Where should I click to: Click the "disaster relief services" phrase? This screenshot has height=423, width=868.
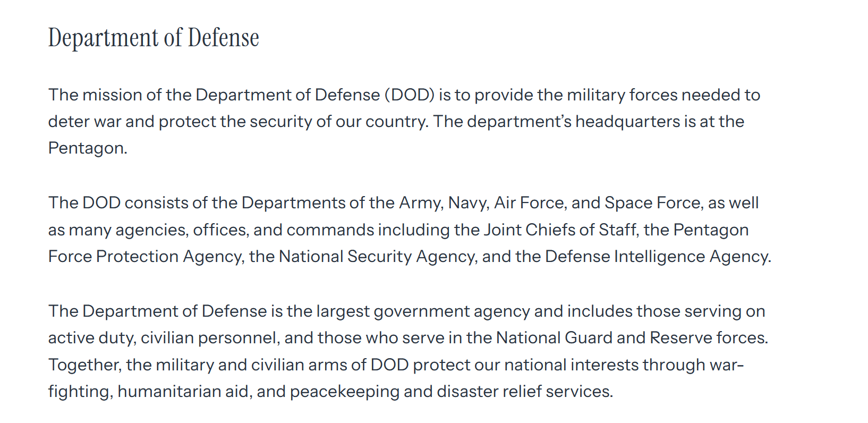pos(524,391)
